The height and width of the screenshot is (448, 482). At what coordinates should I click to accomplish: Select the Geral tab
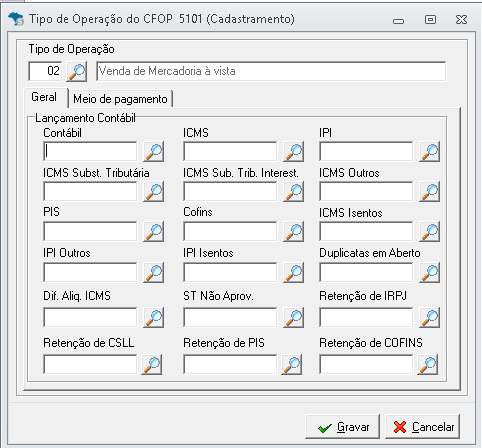(x=44, y=97)
